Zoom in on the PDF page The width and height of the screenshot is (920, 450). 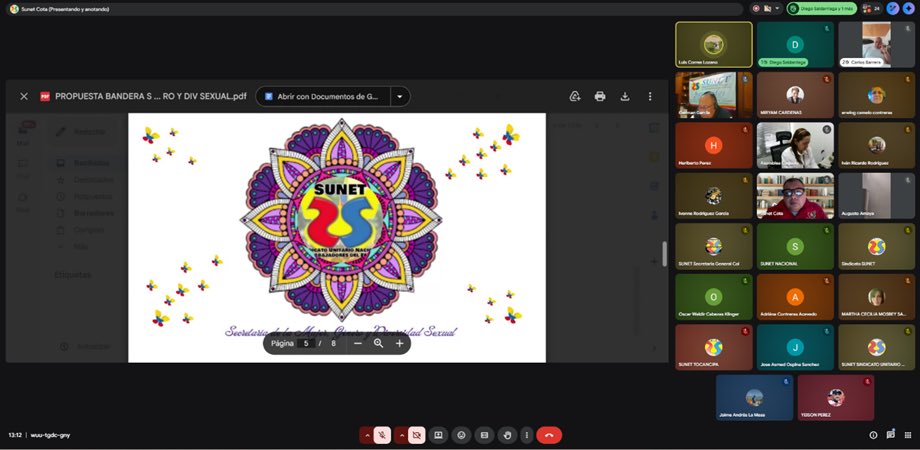pyautogui.click(x=400, y=343)
